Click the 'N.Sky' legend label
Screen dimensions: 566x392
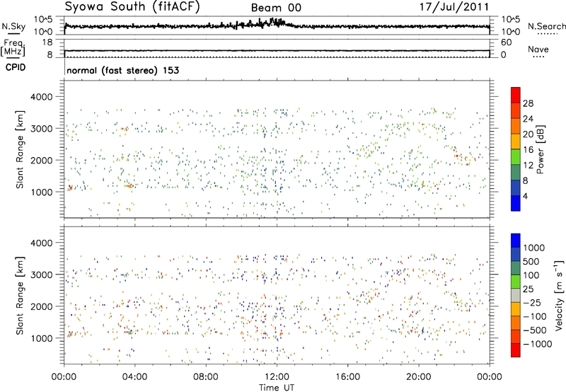13,26
